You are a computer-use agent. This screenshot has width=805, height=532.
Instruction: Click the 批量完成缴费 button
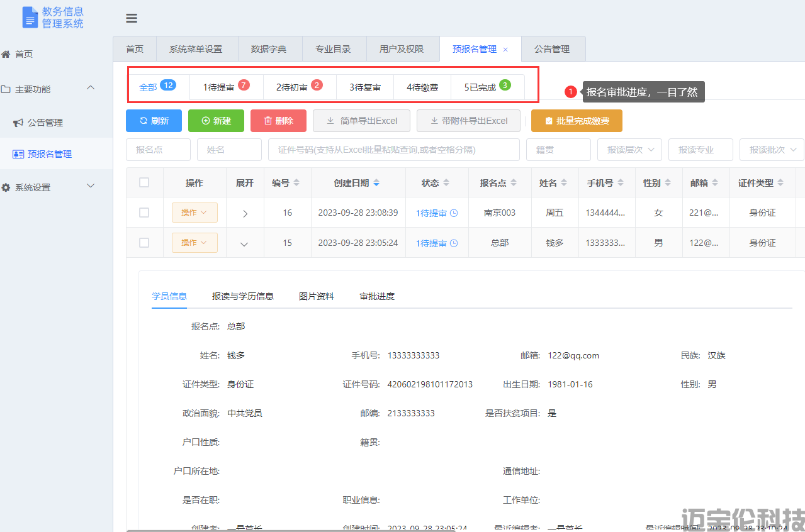pyautogui.click(x=577, y=121)
